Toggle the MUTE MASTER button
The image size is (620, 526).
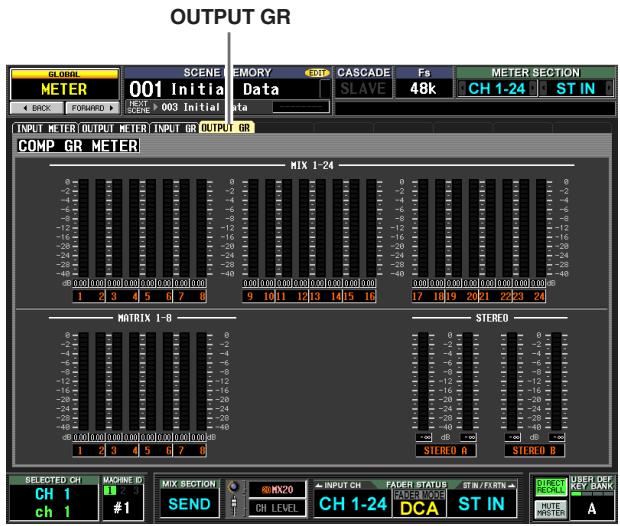click(x=550, y=509)
